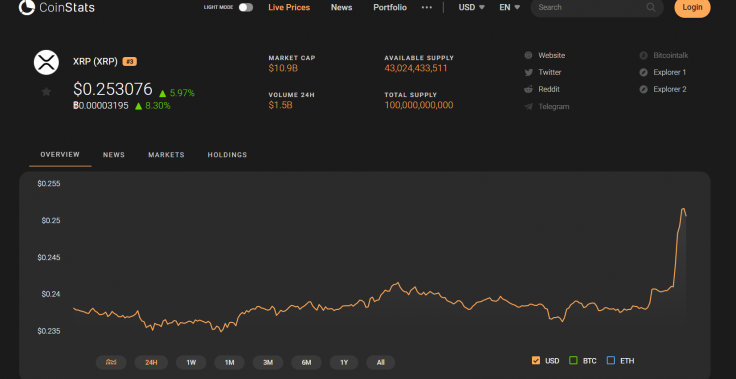The image size is (736, 379).
Task: Open the Portfolio page
Action: [390, 8]
